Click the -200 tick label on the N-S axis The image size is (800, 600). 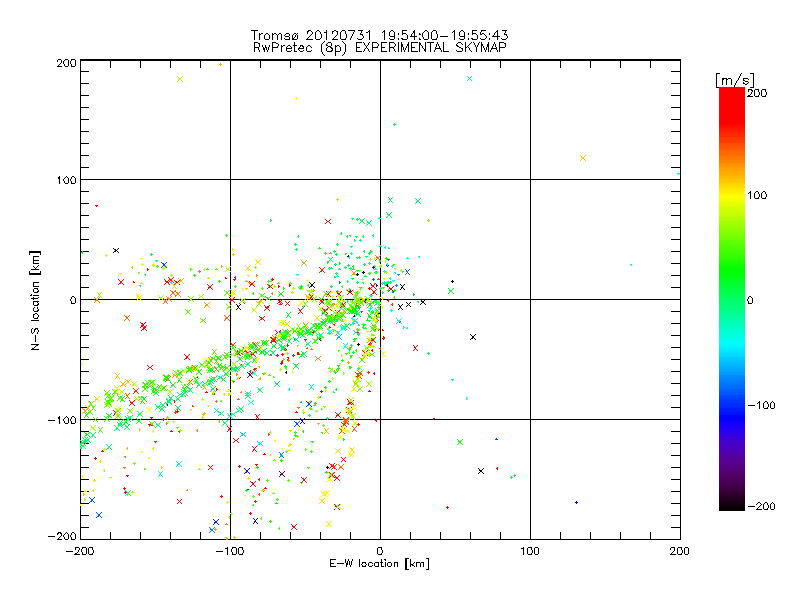62,536
